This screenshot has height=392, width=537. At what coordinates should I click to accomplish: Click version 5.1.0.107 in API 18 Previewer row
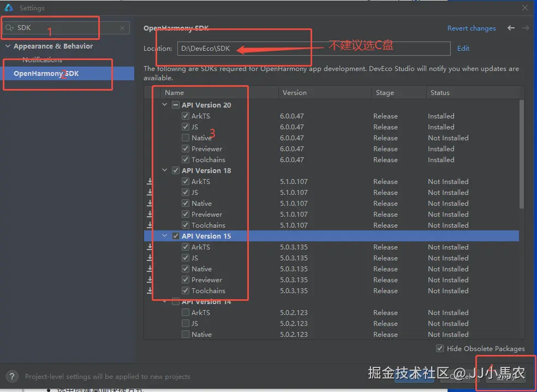click(x=294, y=214)
